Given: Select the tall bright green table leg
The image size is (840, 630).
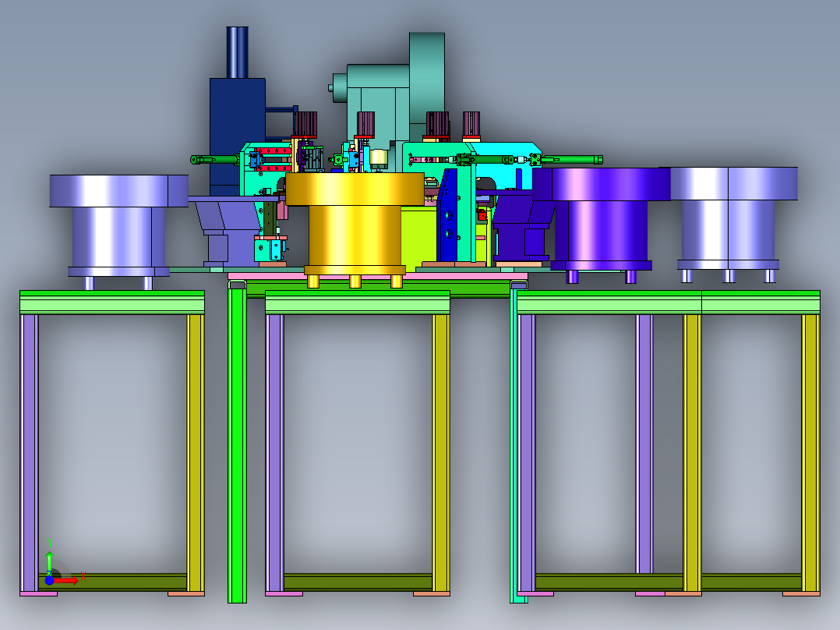Looking at the screenshot, I should [238, 445].
